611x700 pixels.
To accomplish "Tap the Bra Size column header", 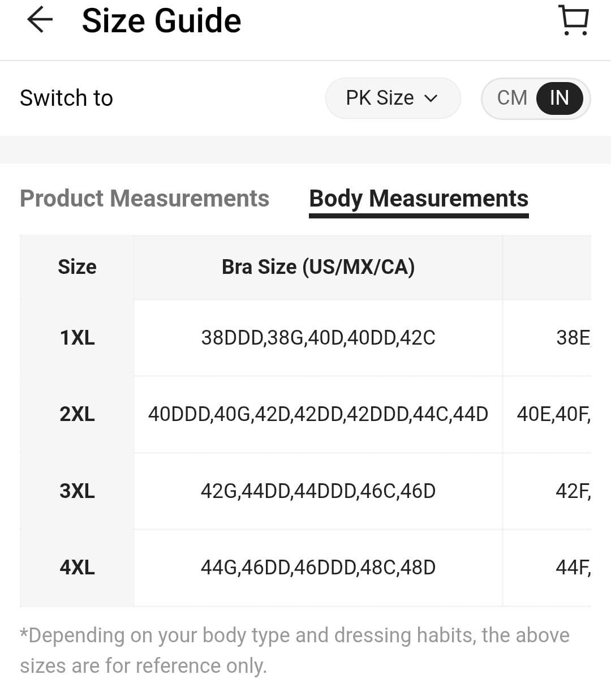I will [319, 267].
